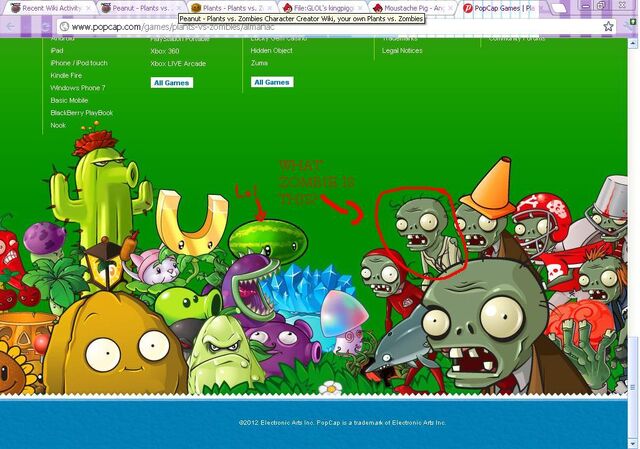Open the iPhone / iPod touch link

(x=79, y=63)
